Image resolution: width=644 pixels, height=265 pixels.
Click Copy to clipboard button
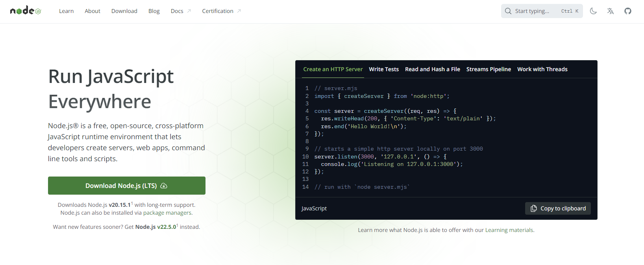[558, 208]
